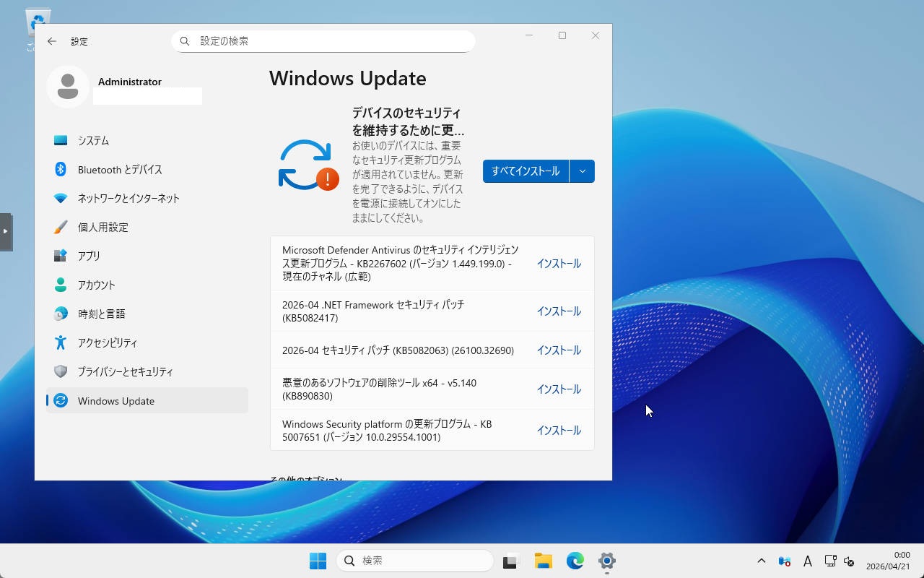This screenshot has width=924, height=578.
Task: Focus the 設定の検索 search field
Action: tap(332, 41)
